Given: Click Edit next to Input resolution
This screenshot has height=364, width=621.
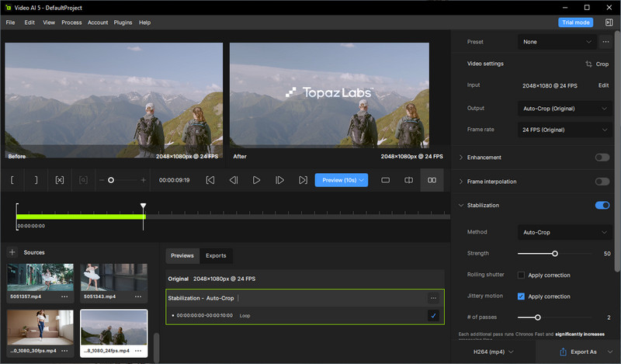Looking at the screenshot, I should (603, 85).
